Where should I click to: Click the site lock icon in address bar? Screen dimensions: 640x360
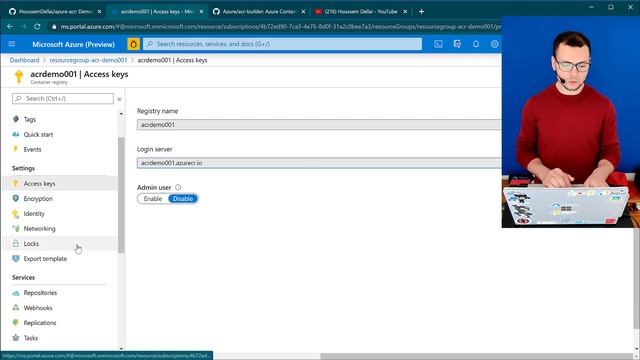pyautogui.click(x=54, y=27)
